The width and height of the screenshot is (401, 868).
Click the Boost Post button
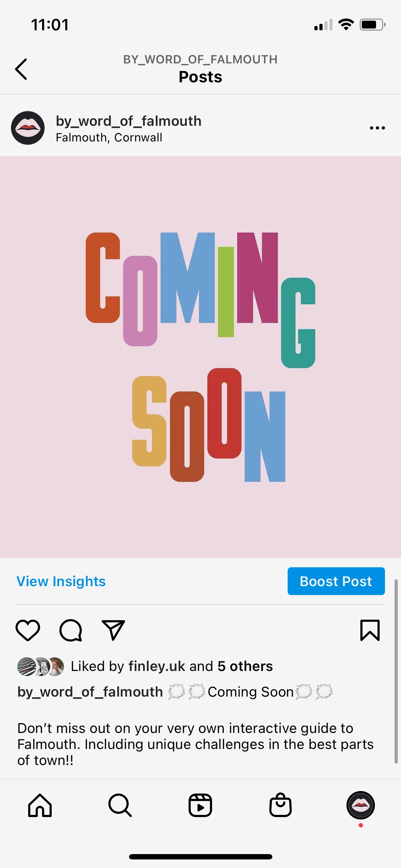tap(336, 581)
